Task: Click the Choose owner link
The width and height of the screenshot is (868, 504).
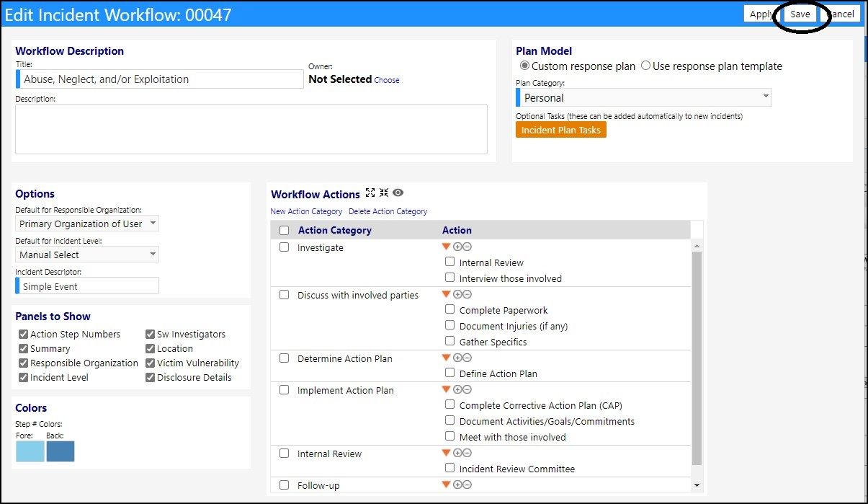Action: (387, 80)
